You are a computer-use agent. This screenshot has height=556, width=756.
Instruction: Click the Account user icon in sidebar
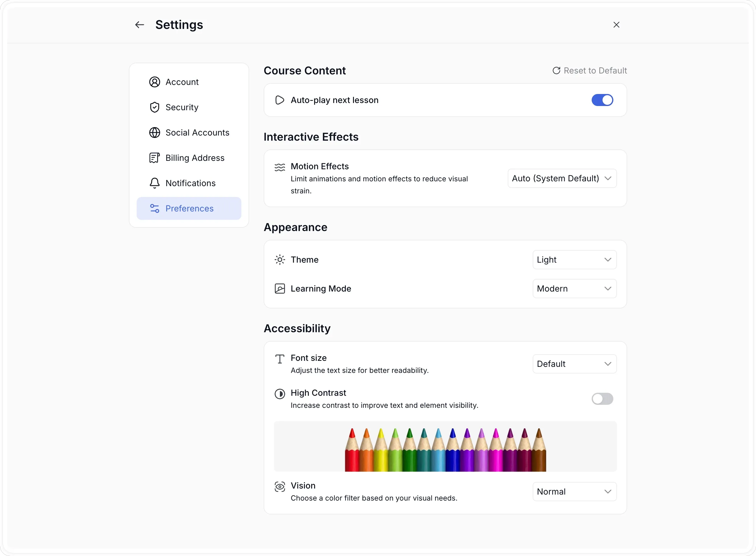(154, 82)
